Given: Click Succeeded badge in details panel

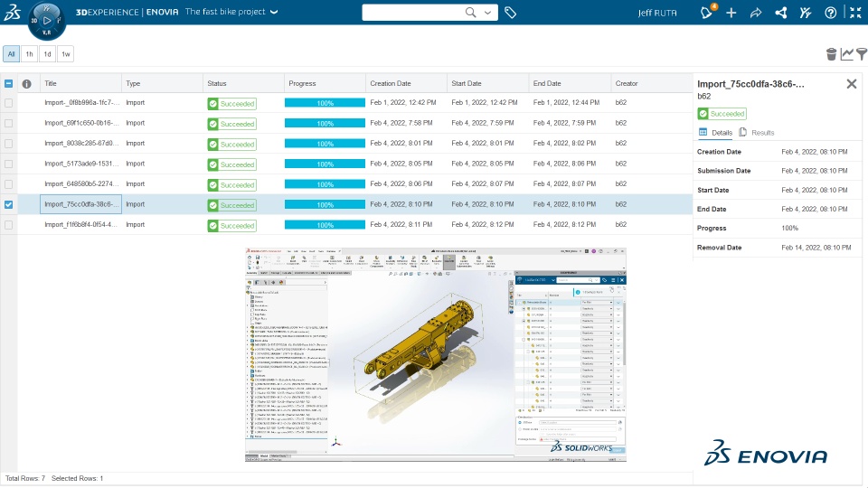Looking at the screenshot, I should click(722, 114).
